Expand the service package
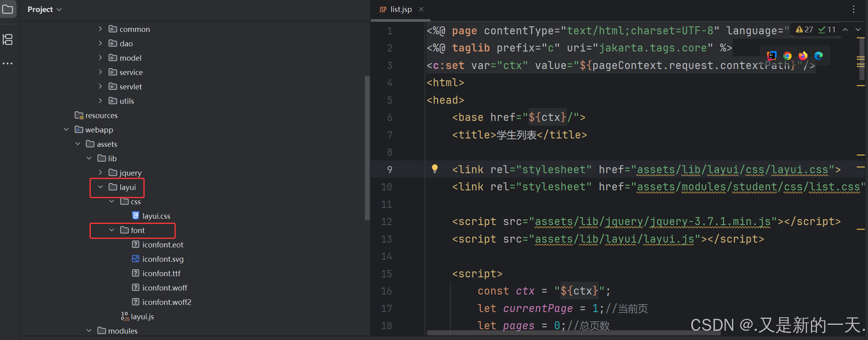 pos(101,72)
